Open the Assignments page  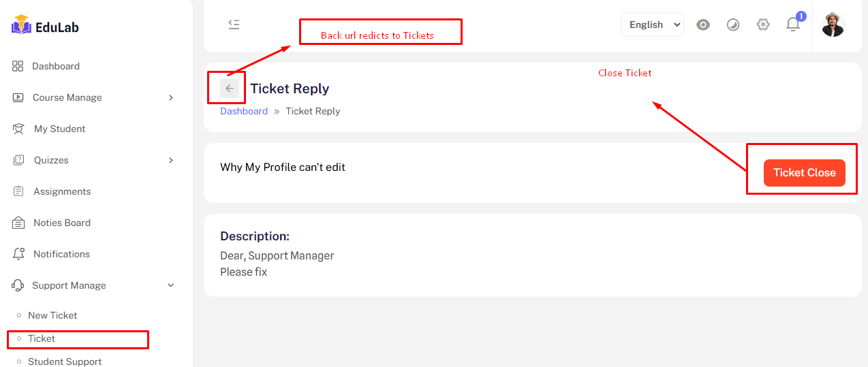(x=61, y=191)
